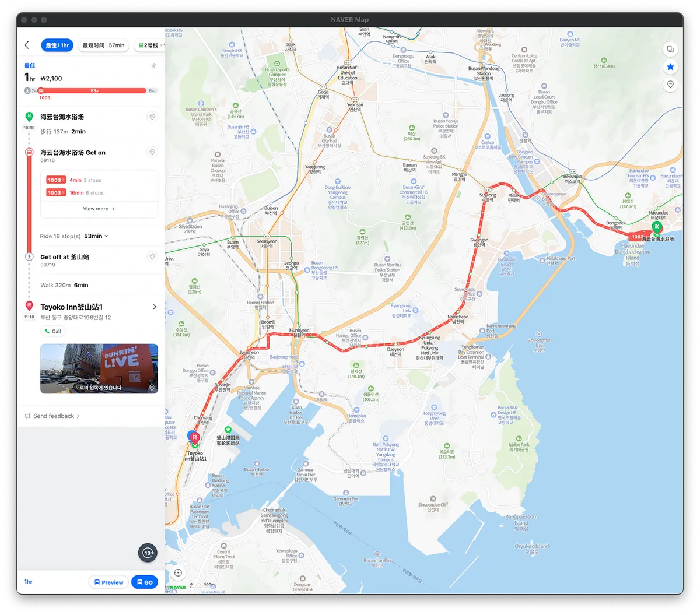Screen dimensions: 700x615
Task: Toggle the blue star favorites button
Action: (x=670, y=67)
